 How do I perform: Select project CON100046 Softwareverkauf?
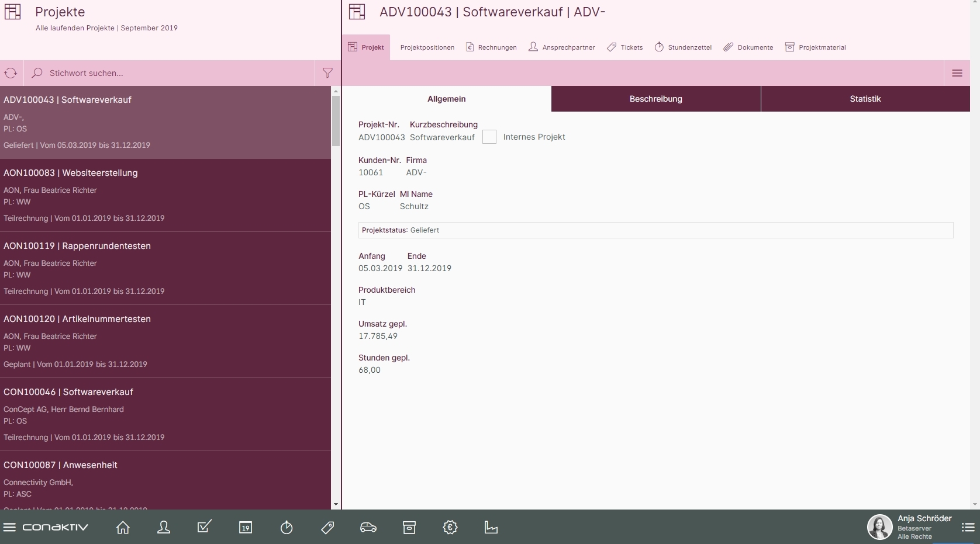pos(165,414)
